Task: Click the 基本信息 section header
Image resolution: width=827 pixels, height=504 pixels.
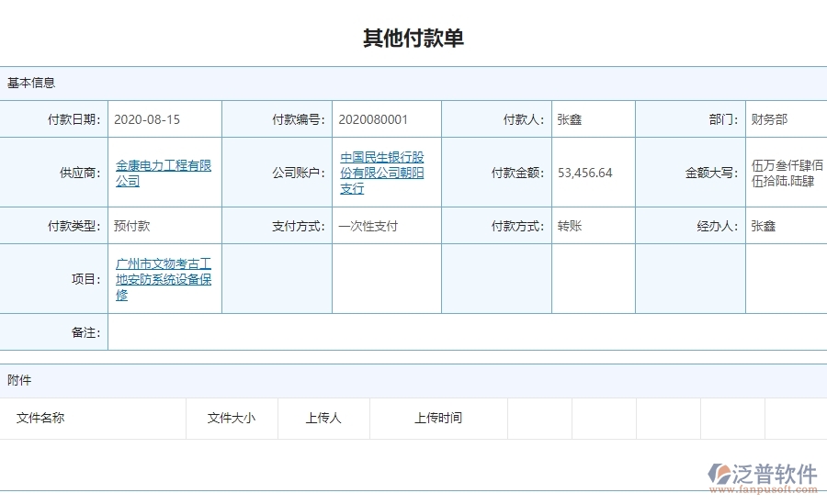Action: coord(31,83)
